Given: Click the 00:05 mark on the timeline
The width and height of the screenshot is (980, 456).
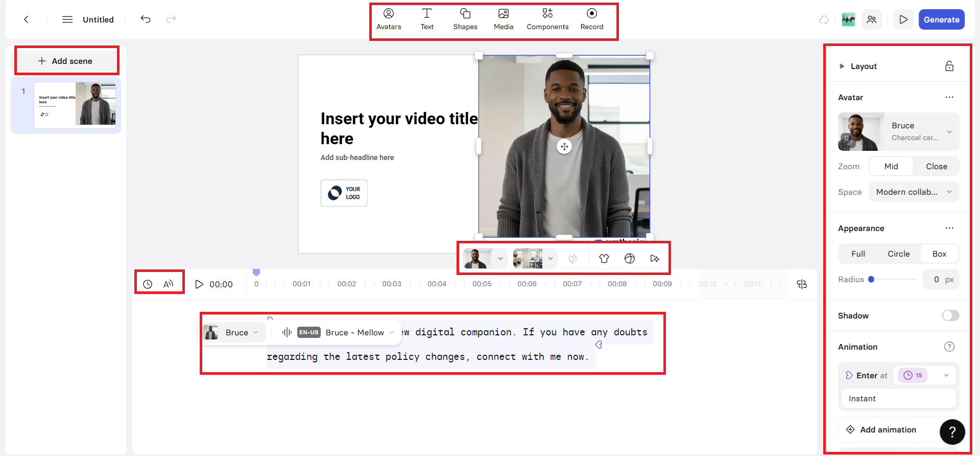Looking at the screenshot, I should pos(482,284).
